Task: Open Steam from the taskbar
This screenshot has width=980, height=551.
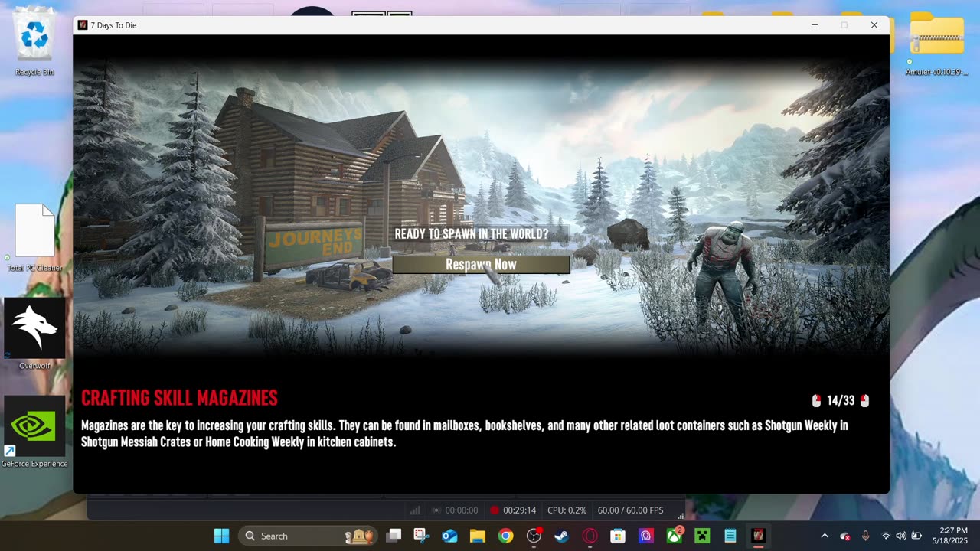Action: click(562, 536)
